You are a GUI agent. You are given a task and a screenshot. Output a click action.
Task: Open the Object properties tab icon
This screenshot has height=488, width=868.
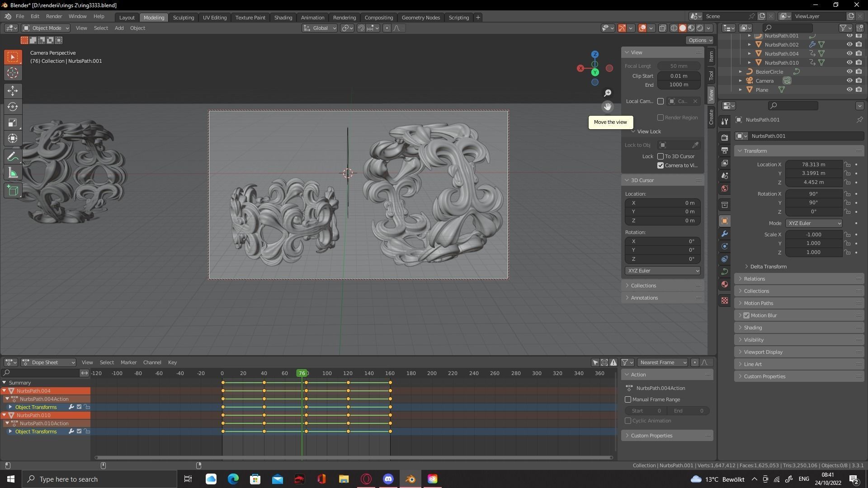[x=725, y=221]
